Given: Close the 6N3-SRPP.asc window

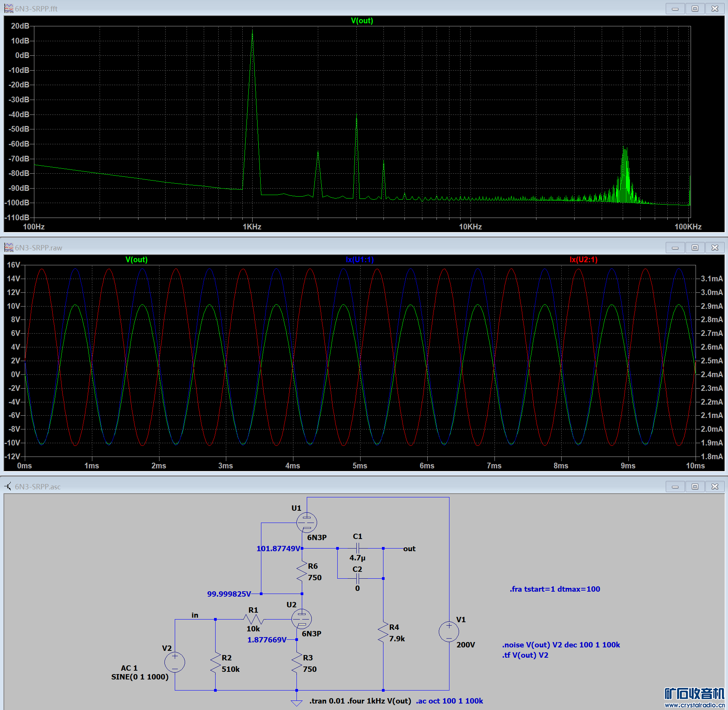Looking at the screenshot, I should [x=715, y=486].
